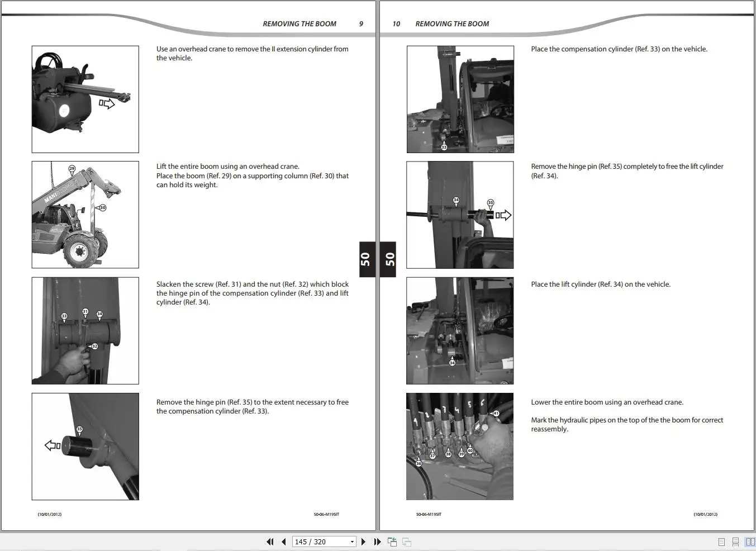This screenshot has height=551, width=756.
Task: Click the extension cylinder removal photo
Action: point(85,99)
